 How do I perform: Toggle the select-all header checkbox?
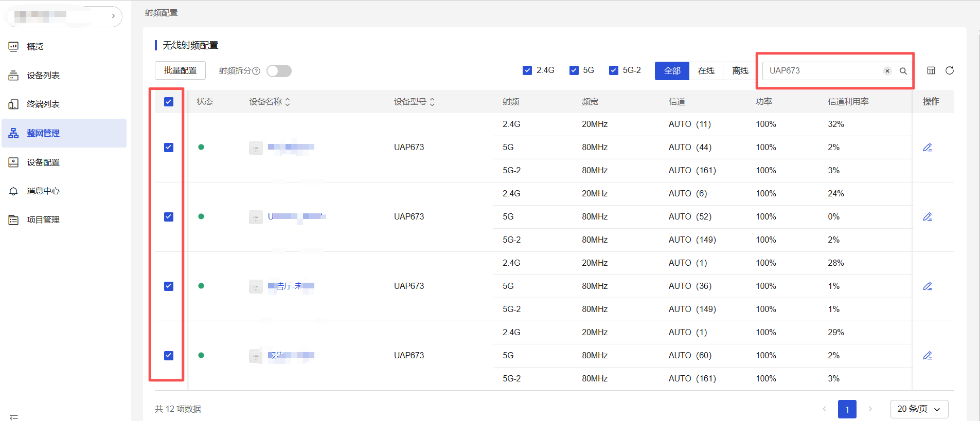click(x=169, y=102)
